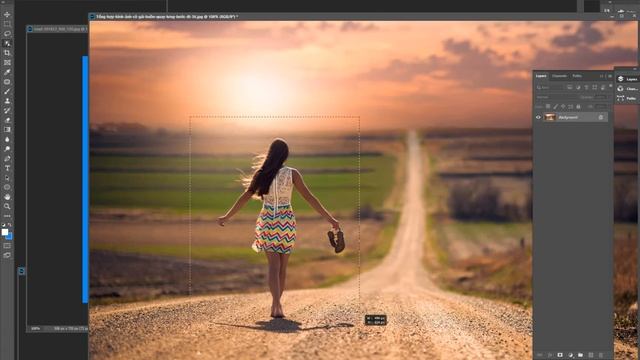Toggle Quick Mask mode in toolbar
Viewport: 640px width, 360px height.
pos(7,246)
